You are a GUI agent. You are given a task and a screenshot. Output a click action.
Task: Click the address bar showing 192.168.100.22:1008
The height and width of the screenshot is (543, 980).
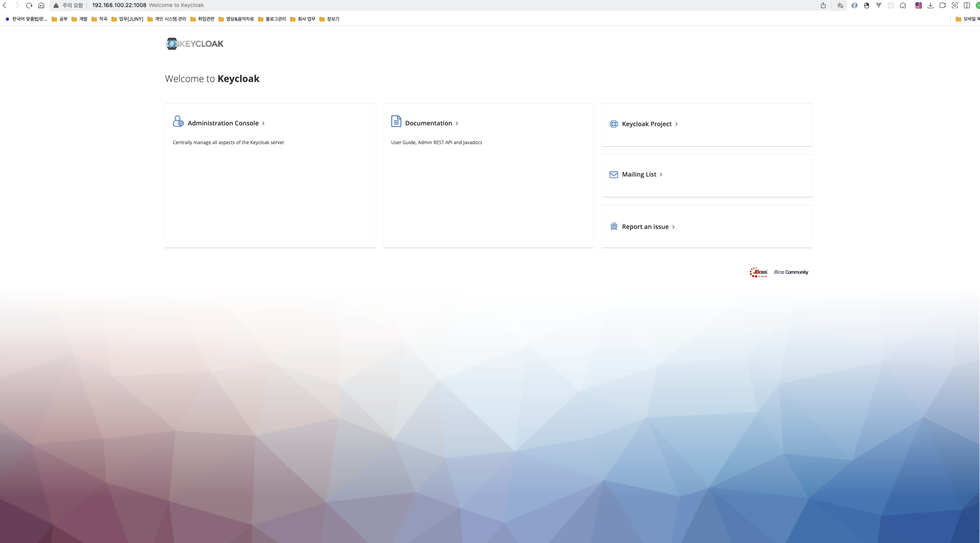pyautogui.click(x=119, y=5)
